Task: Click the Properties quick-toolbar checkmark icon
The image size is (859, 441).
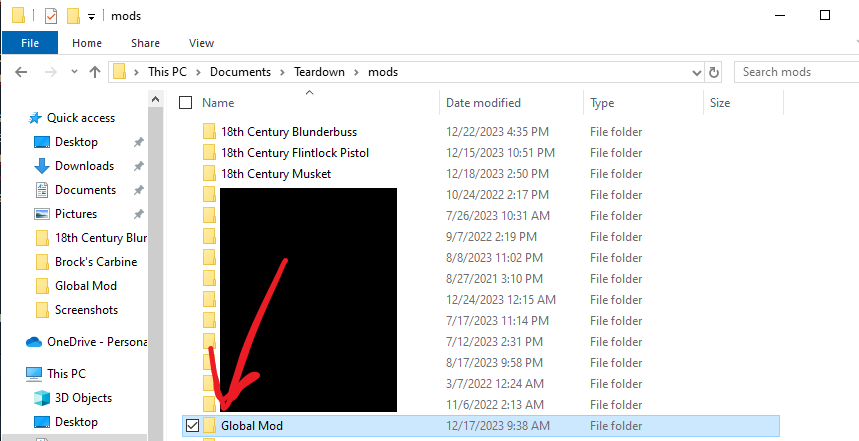Action: [x=50, y=16]
